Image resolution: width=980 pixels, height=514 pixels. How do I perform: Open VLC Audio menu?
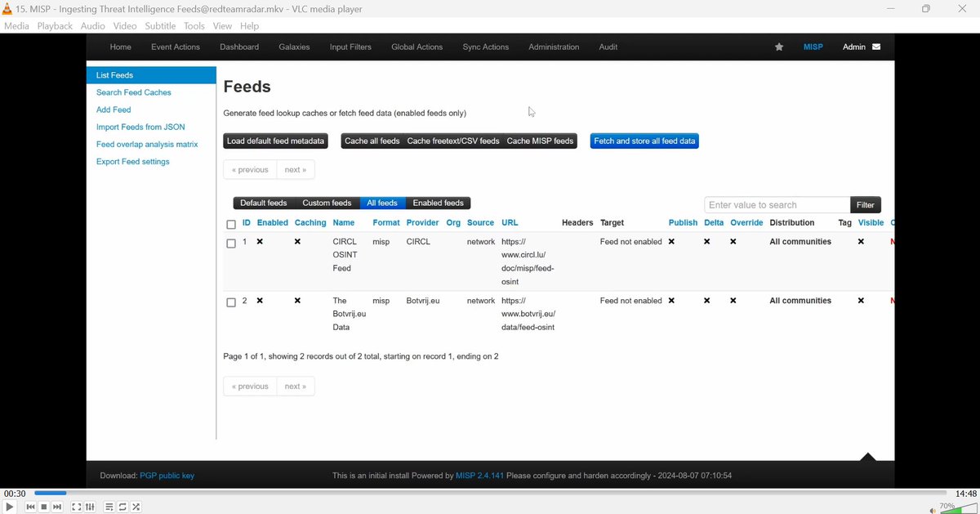click(x=93, y=26)
